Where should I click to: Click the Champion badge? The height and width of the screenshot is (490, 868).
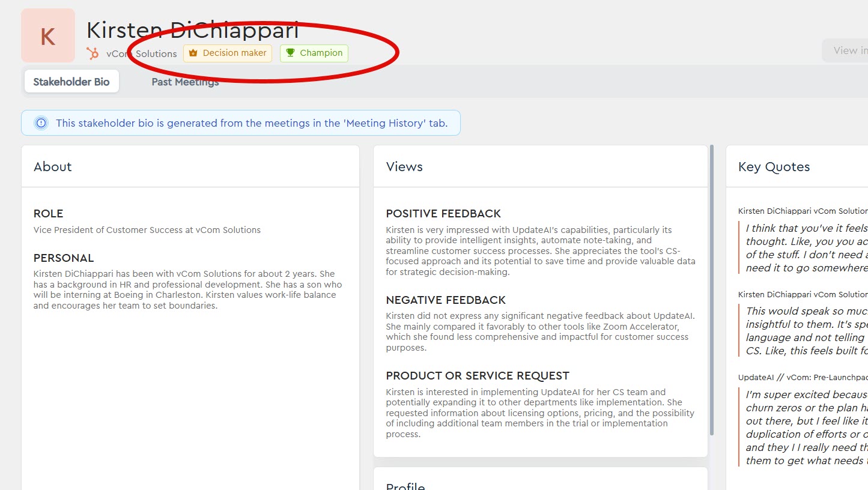click(x=314, y=53)
